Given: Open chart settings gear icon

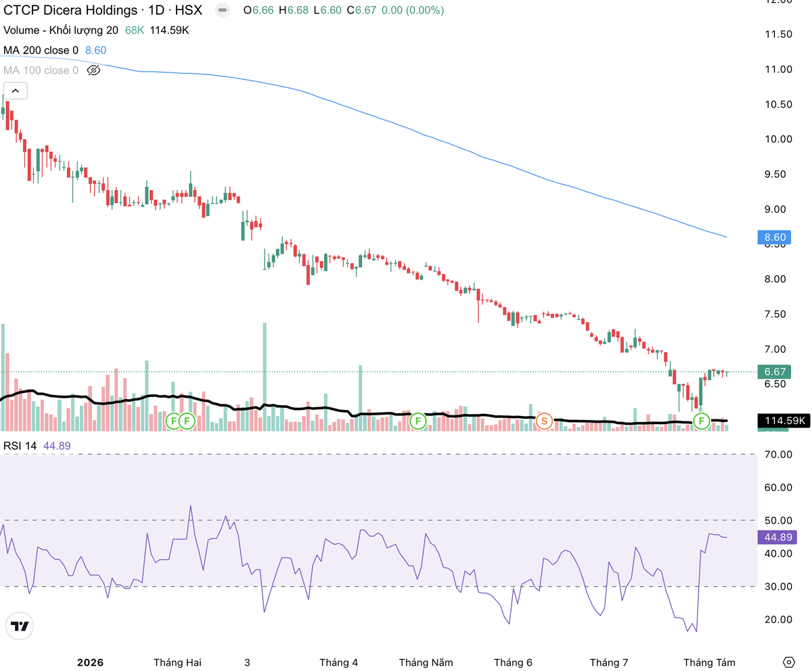Looking at the screenshot, I should [788, 662].
